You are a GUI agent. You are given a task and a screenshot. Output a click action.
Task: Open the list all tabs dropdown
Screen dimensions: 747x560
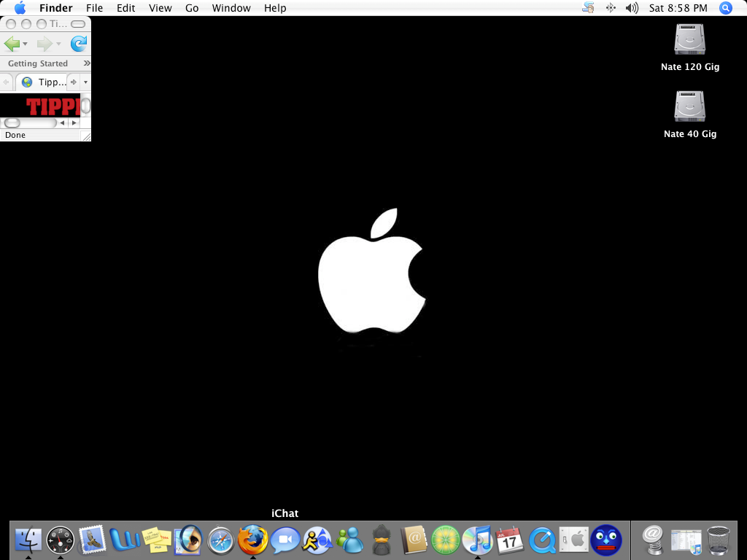click(x=85, y=82)
